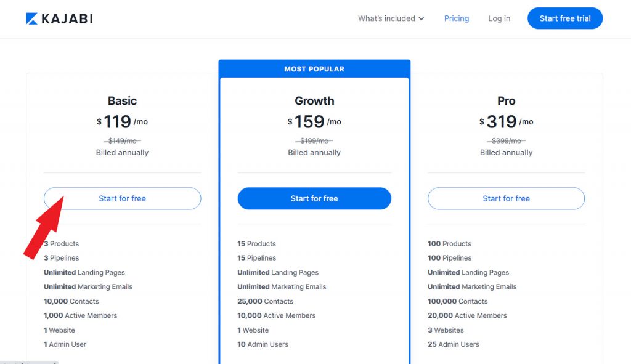Viewport: 631px width, 364px height.
Task: Click Unlimited Landing Pages in Growth plan
Action: pyautogui.click(x=278, y=272)
